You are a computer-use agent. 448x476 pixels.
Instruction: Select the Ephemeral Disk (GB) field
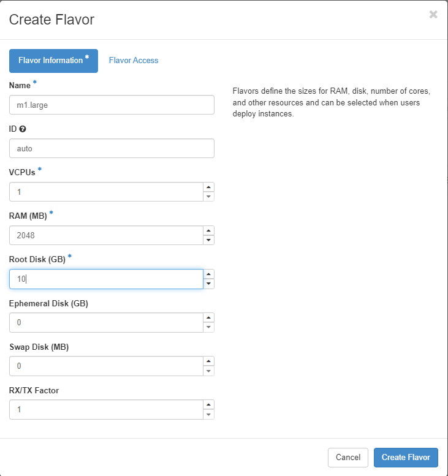click(106, 323)
